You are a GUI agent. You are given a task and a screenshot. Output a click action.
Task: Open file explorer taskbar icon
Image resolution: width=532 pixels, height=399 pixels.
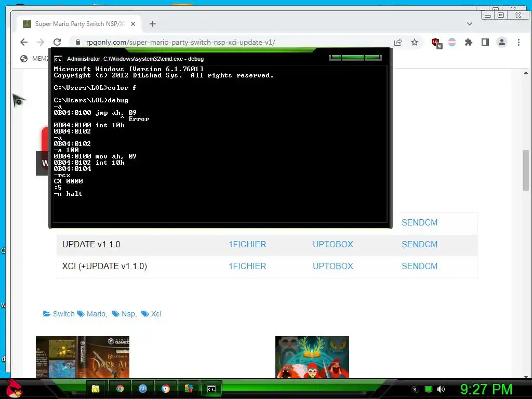96,389
